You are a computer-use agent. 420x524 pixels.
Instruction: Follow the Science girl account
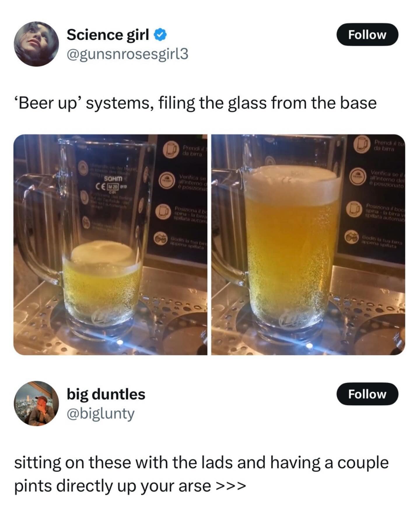(x=367, y=34)
